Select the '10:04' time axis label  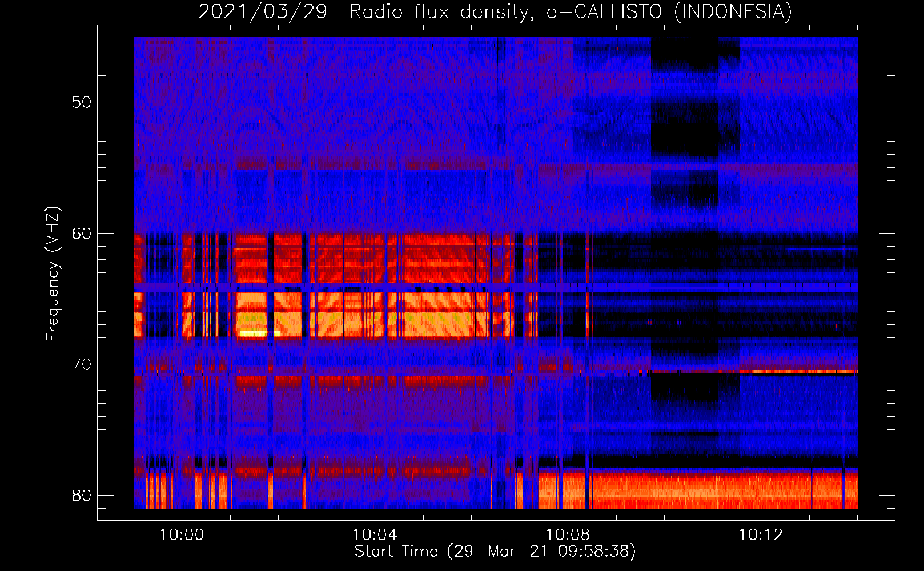tap(375, 535)
